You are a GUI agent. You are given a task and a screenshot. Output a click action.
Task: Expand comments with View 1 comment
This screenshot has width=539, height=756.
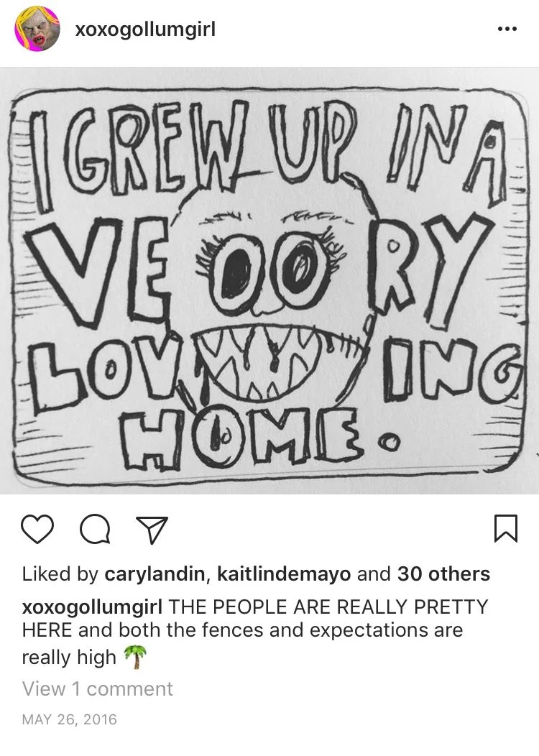98,688
